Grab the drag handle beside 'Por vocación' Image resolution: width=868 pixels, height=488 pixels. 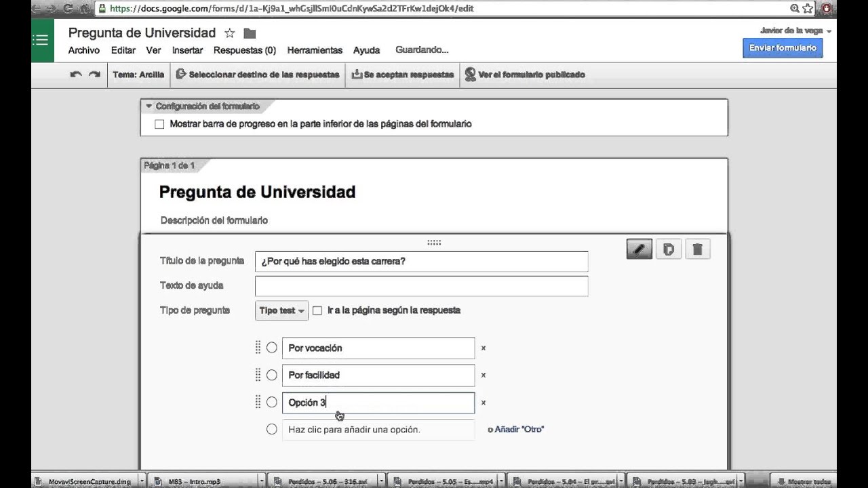click(258, 348)
